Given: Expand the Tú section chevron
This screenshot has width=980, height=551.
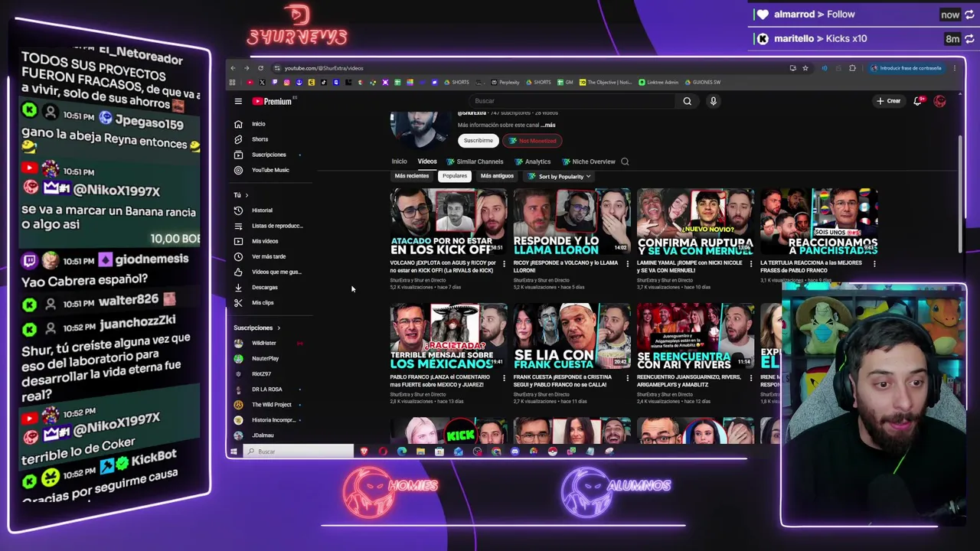Looking at the screenshot, I should click(247, 195).
